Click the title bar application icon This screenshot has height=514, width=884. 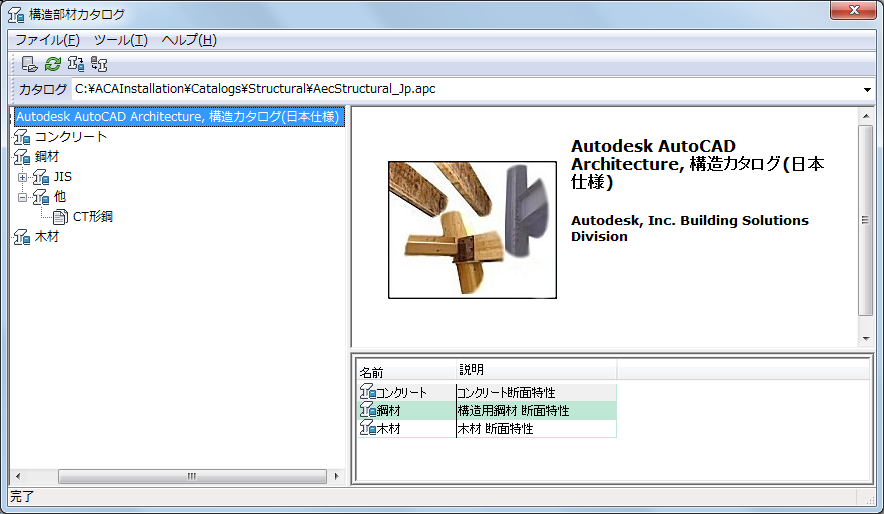coord(16,15)
